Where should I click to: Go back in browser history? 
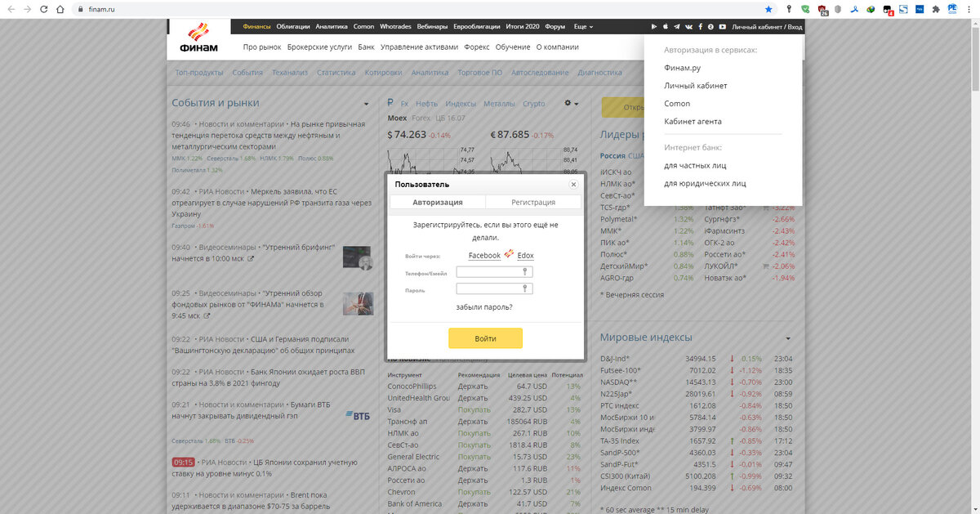coord(11,9)
